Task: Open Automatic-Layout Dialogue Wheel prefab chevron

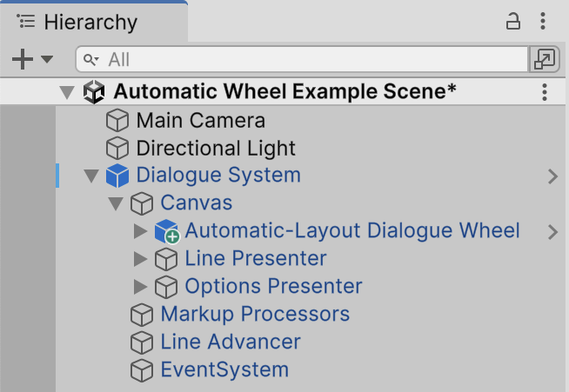Action: click(x=552, y=232)
